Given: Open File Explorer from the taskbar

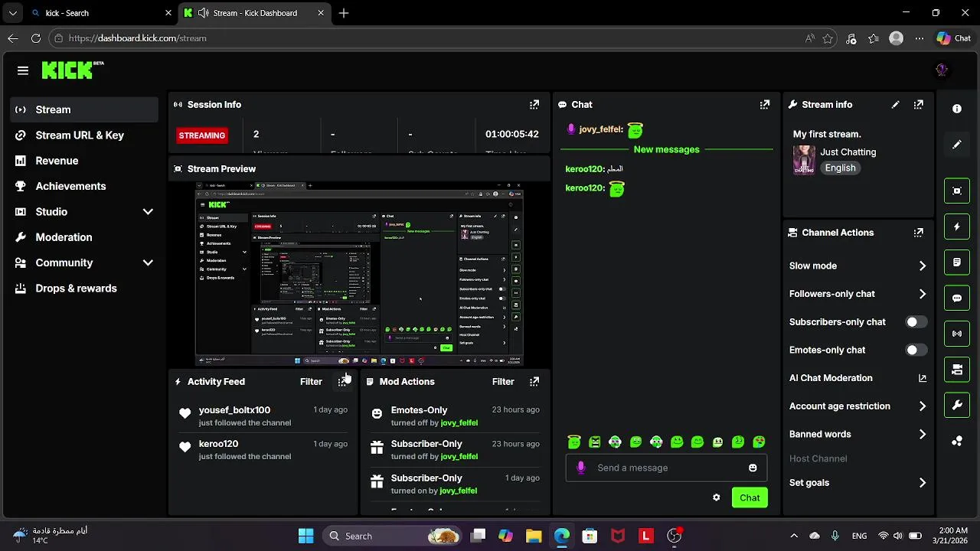Looking at the screenshot, I should [x=534, y=536].
